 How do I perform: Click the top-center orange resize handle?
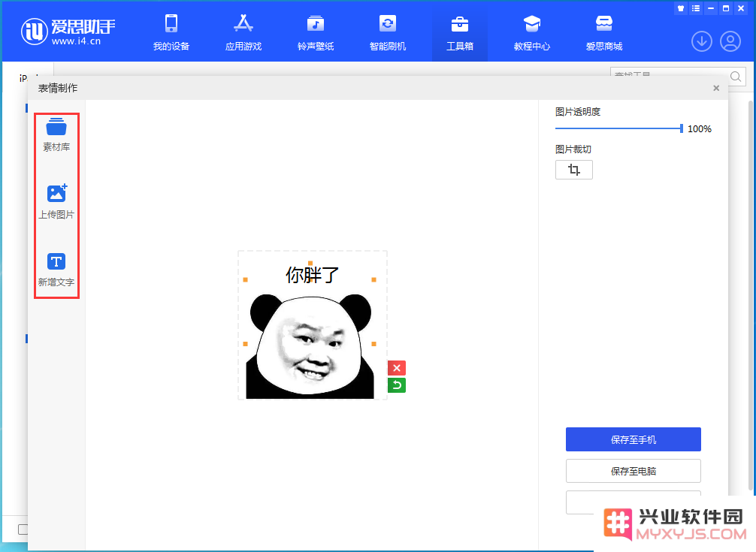(x=310, y=263)
